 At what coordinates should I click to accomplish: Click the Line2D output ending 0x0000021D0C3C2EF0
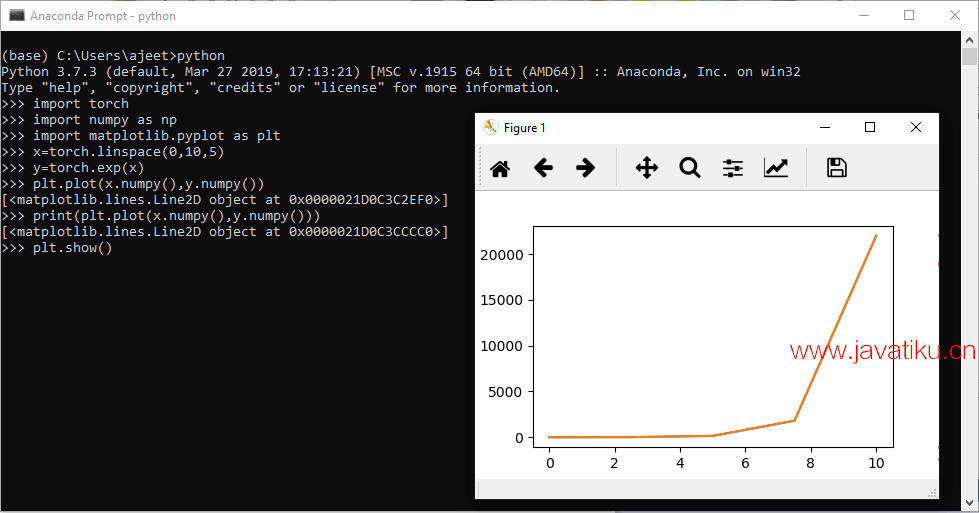(225, 200)
